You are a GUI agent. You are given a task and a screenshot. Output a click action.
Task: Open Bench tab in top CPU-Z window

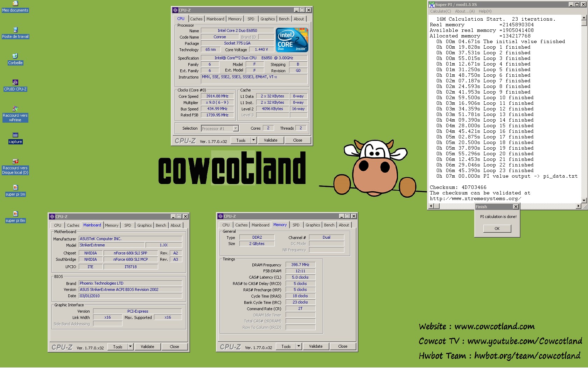(x=284, y=19)
